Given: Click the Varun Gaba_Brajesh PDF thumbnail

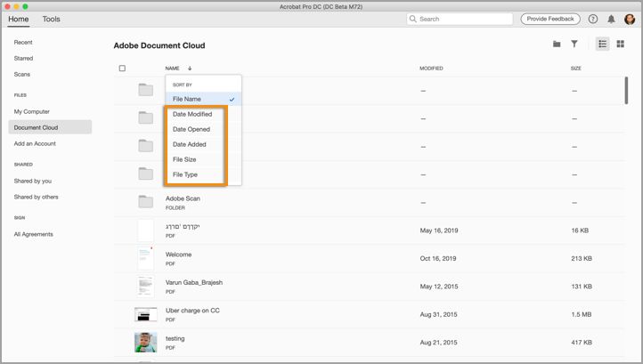Looking at the screenshot, I should (x=145, y=286).
